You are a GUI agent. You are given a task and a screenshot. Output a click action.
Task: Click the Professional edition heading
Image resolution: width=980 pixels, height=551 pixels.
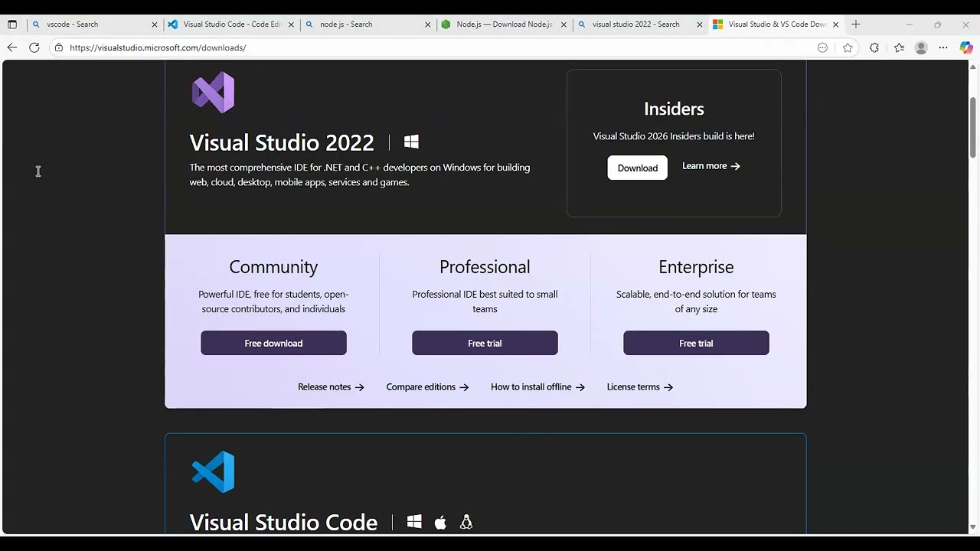[485, 267]
